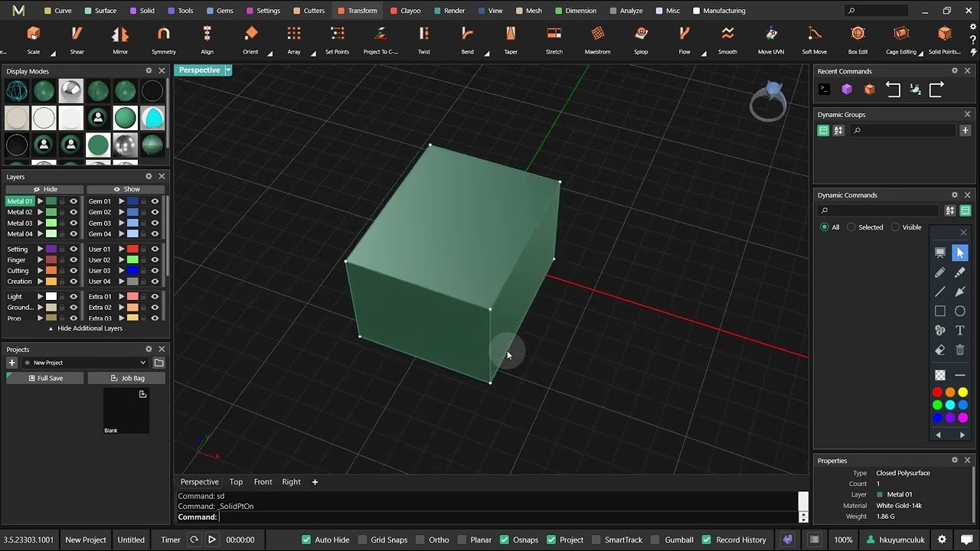Select the trash icon in the drawing palette
980x551 pixels.
coord(960,350)
